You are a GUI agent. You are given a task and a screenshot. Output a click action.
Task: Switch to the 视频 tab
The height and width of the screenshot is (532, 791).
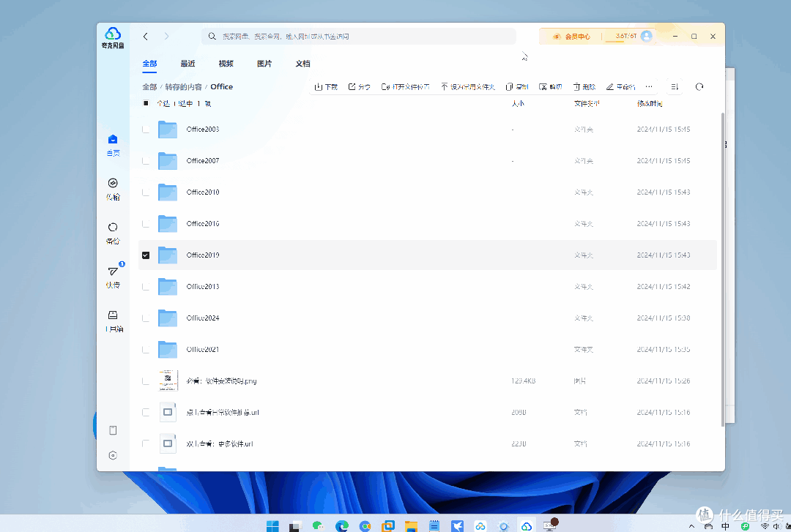point(226,64)
